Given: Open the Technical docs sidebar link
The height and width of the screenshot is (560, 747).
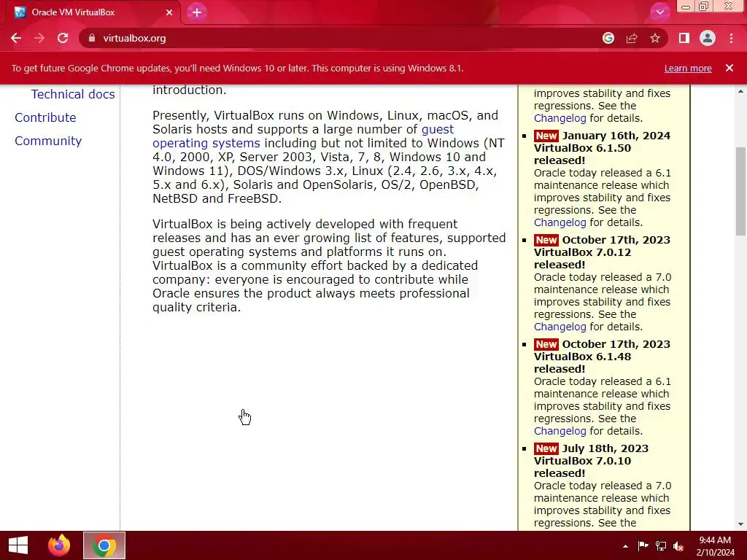Looking at the screenshot, I should coord(73,94).
